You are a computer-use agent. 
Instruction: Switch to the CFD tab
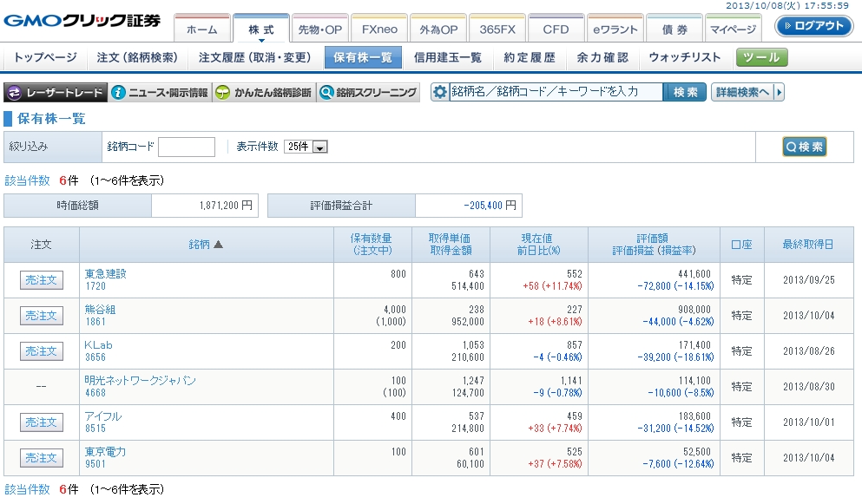click(556, 29)
